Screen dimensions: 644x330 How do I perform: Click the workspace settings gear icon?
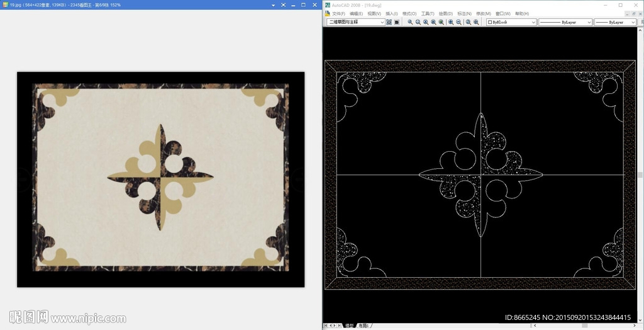(x=389, y=22)
